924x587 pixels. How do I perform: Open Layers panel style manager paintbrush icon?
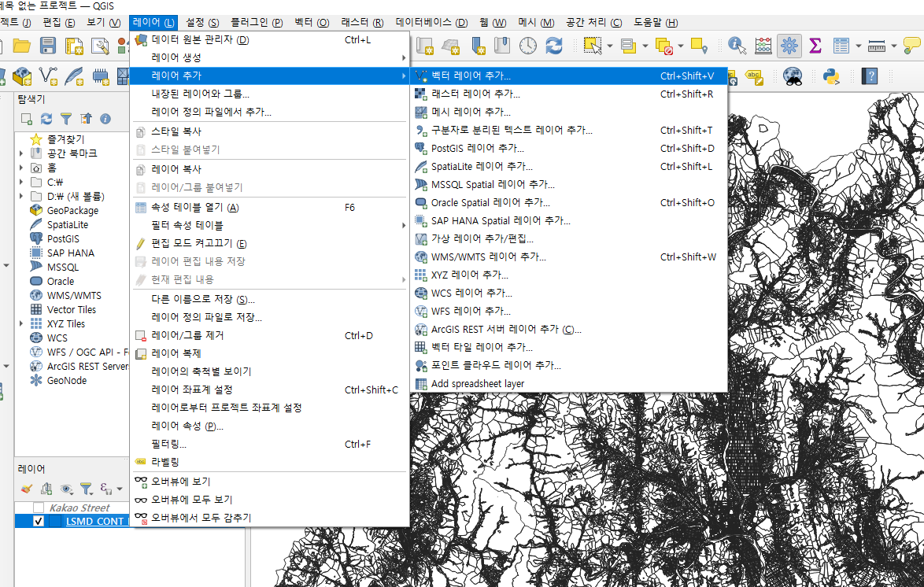pyautogui.click(x=26, y=488)
